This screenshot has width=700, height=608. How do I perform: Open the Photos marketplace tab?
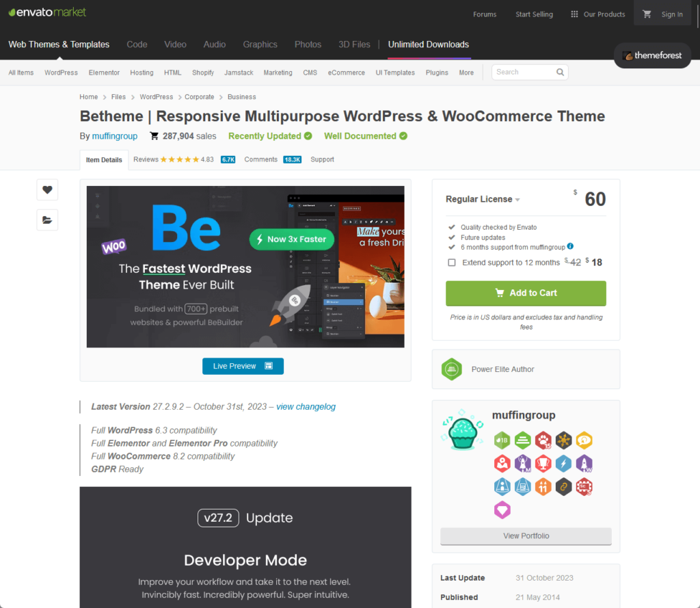[308, 44]
